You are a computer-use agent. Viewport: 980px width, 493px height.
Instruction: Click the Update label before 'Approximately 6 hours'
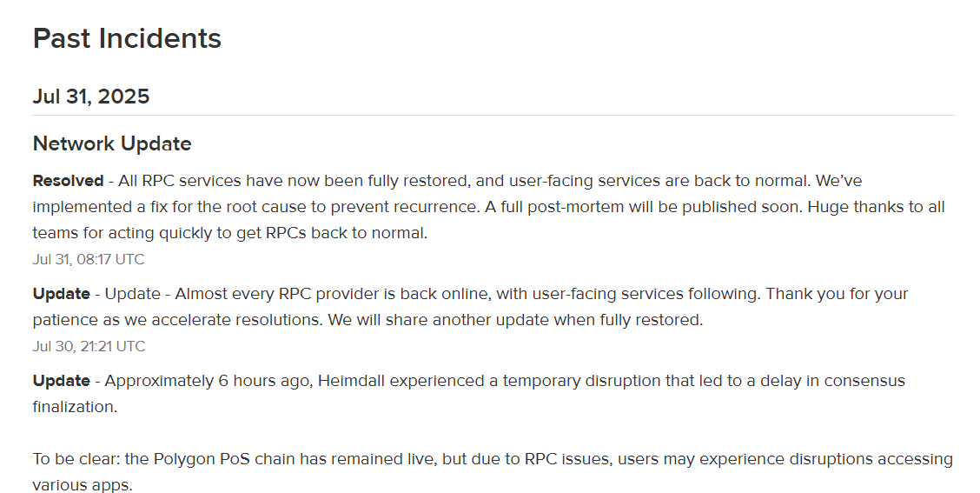pyautogui.click(x=61, y=381)
